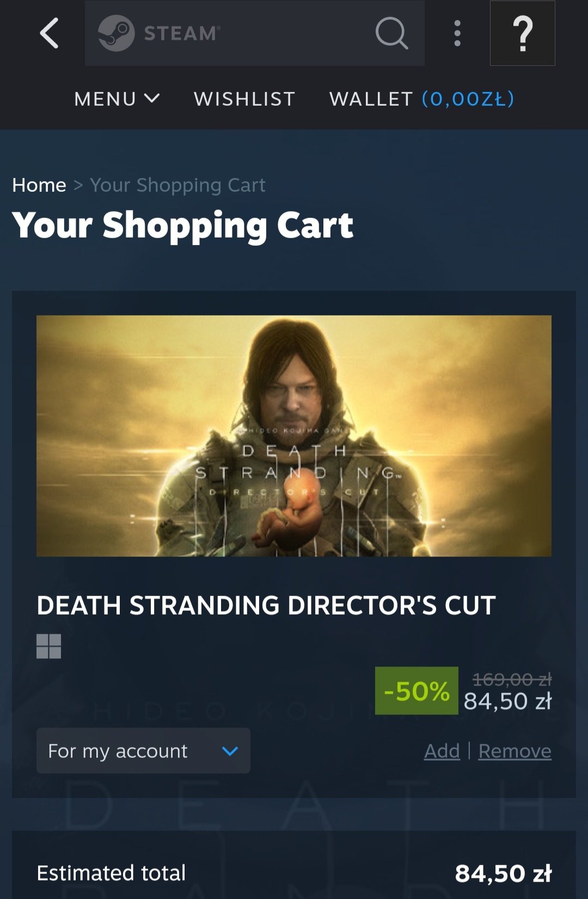This screenshot has height=899, width=588.
Task: Click the Steam logo icon
Action: 116,33
